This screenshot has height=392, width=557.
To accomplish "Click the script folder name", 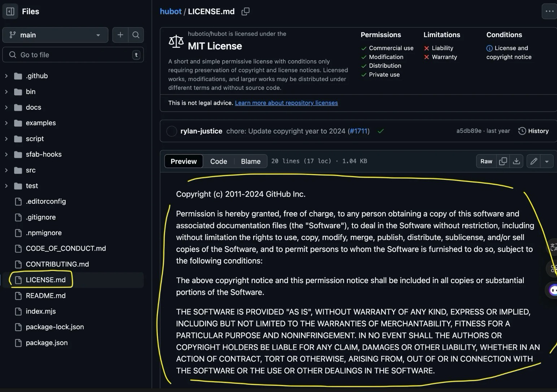I will point(35,139).
